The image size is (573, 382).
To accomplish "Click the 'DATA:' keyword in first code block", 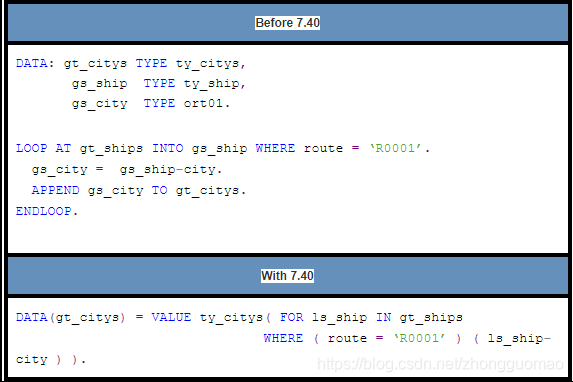I will [35, 63].
